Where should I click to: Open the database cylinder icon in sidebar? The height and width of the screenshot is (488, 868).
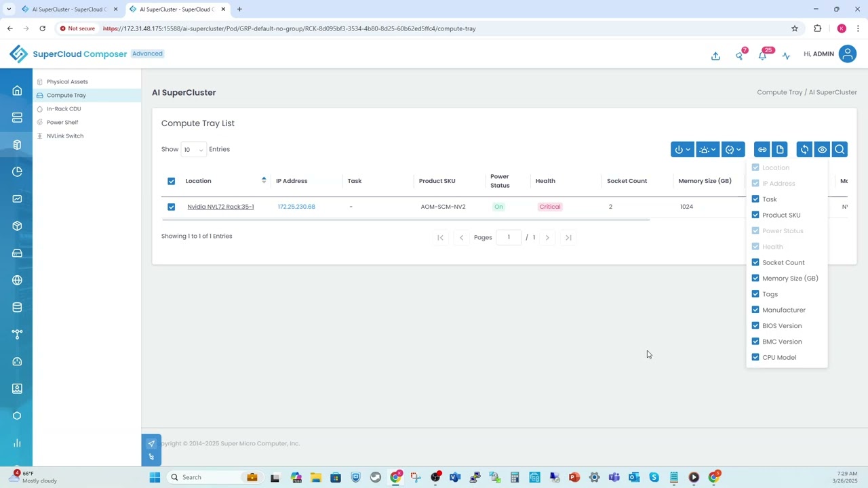(17, 308)
